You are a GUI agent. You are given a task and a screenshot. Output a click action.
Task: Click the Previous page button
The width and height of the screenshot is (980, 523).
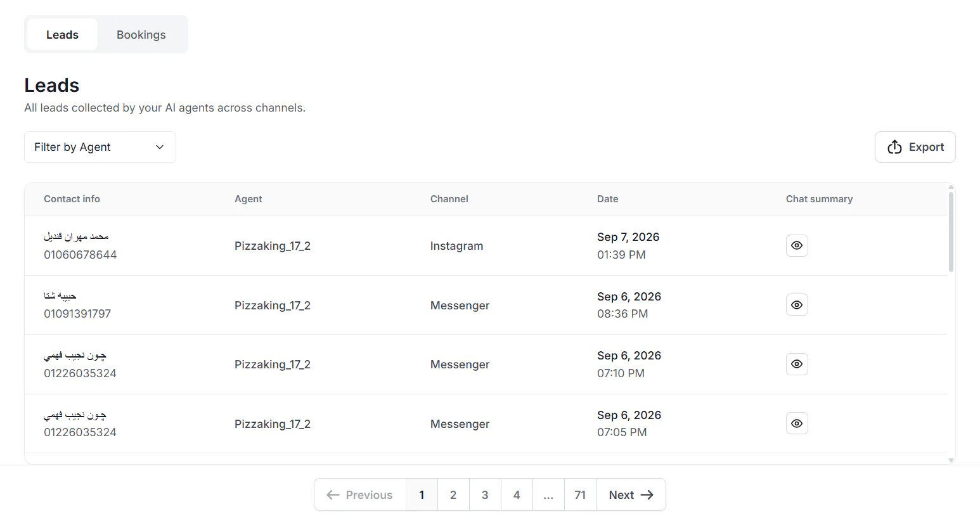pyautogui.click(x=360, y=495)
